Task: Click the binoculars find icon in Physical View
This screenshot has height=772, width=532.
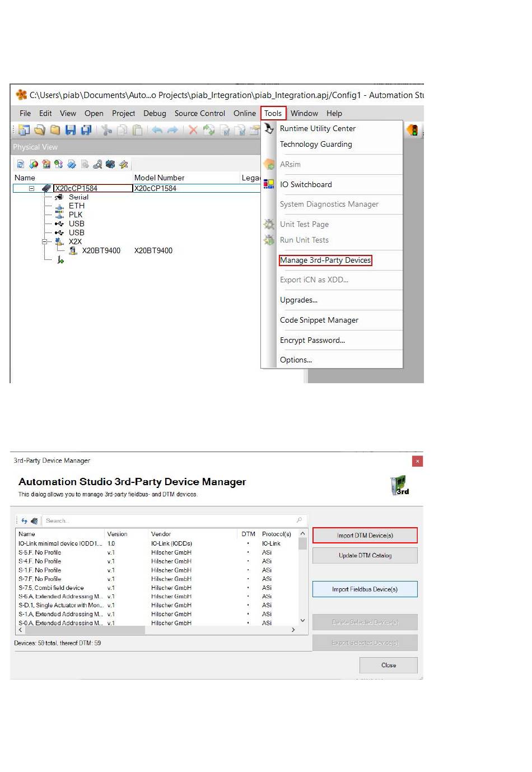Action: click(97, 164)
